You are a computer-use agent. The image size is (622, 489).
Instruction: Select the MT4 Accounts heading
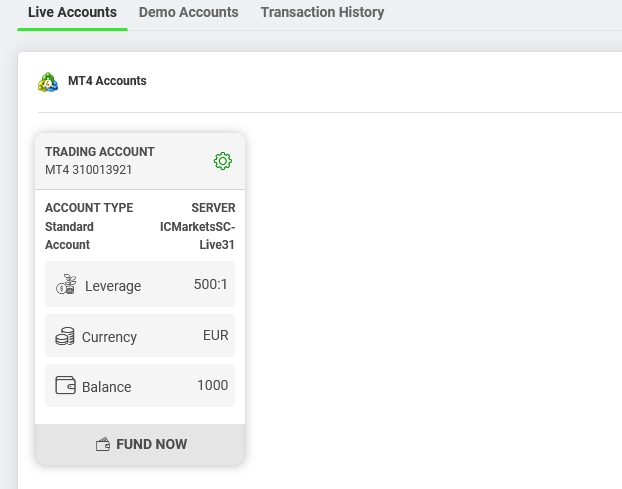[x=107, y=81]
